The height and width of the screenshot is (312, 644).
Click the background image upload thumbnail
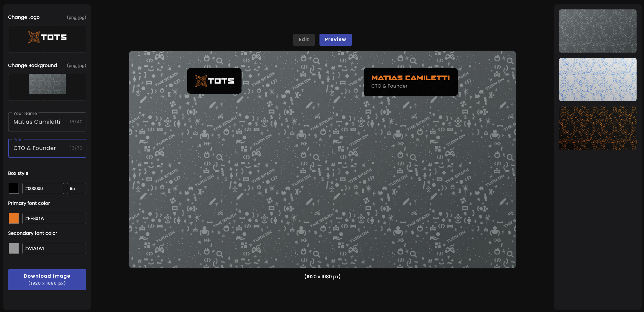pyautogui.click(x=47, y=84)
